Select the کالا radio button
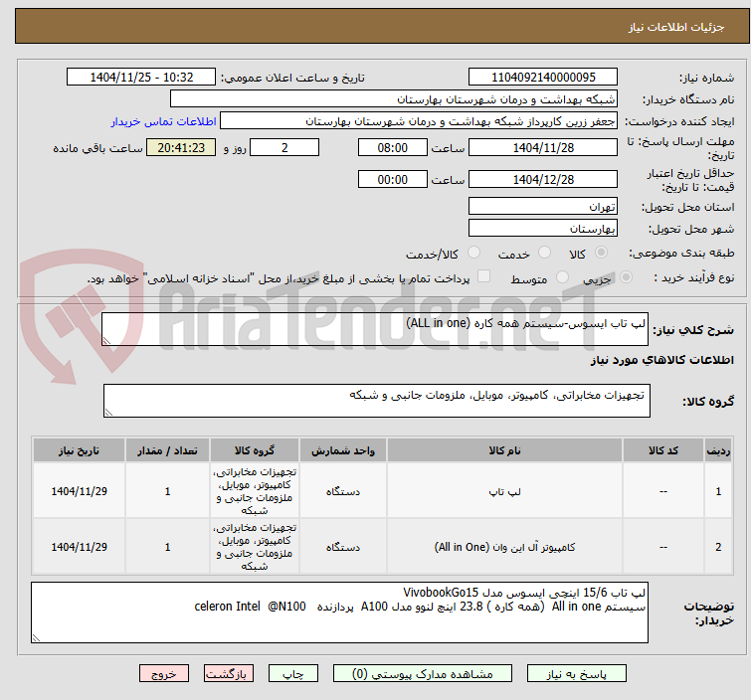 pos(601,253)
